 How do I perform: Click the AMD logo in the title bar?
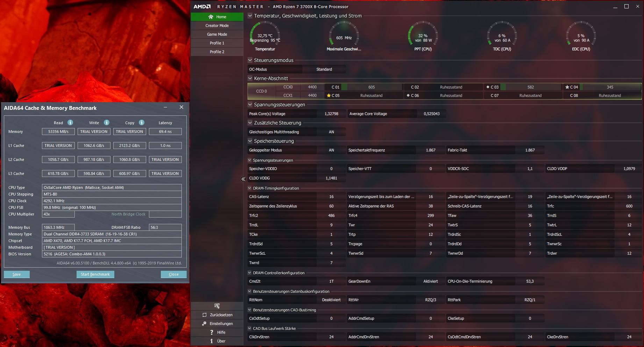pyautogui.click(x=202, y=7)
